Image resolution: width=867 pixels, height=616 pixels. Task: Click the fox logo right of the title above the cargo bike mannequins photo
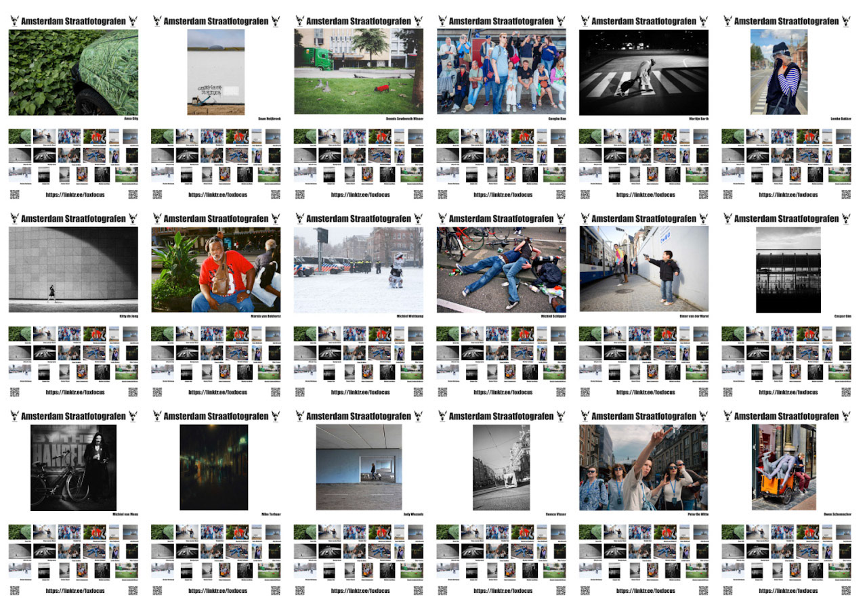pos(846,416)
